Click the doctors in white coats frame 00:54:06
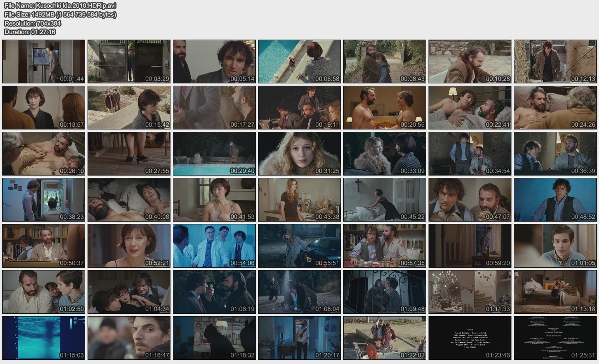 [x=214, y=246]
